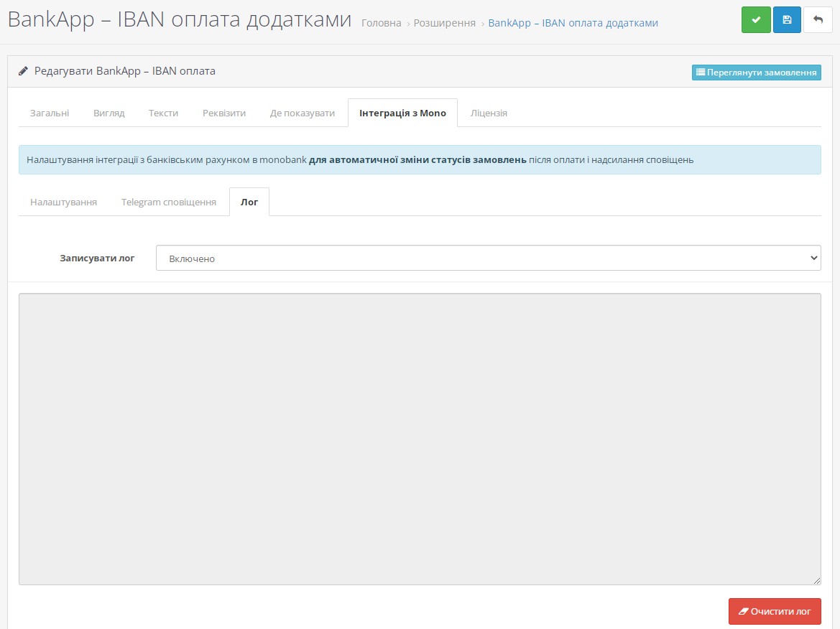Switch to the Загальні tab
The image size is (840, 629).
pyautogui.click(x=50, y=113)
